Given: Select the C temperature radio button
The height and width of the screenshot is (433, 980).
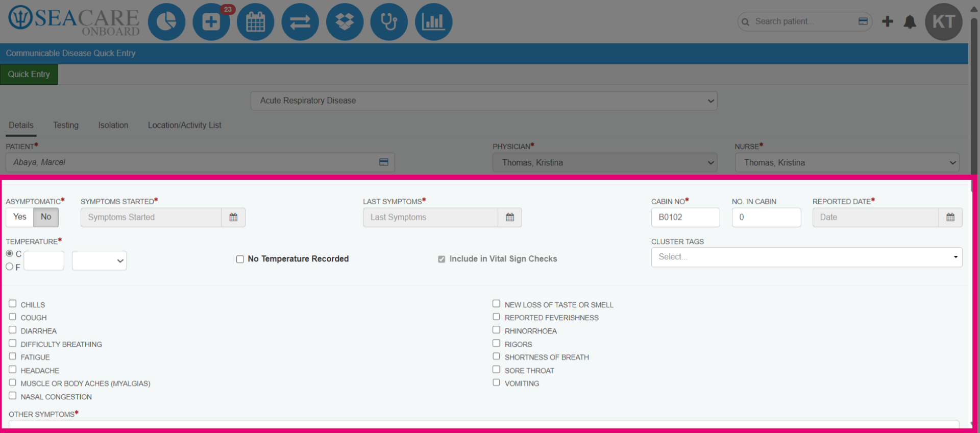Looking at the screenshot, I should click(10, 254).
